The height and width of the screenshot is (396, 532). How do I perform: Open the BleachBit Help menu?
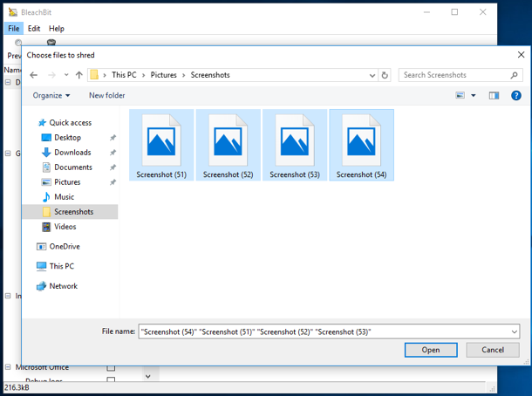click(56, 29)
